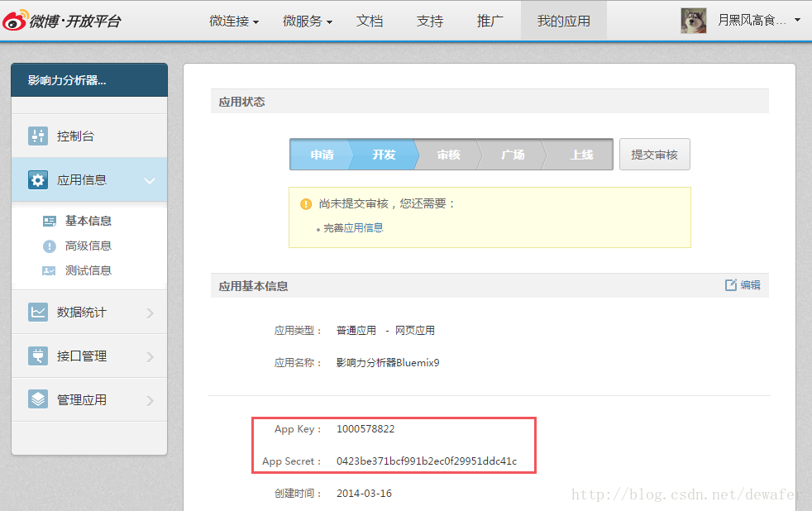
Task: Select 高级信息 in the sidebar
Action: pyautogui.click(x=88, y=246)
